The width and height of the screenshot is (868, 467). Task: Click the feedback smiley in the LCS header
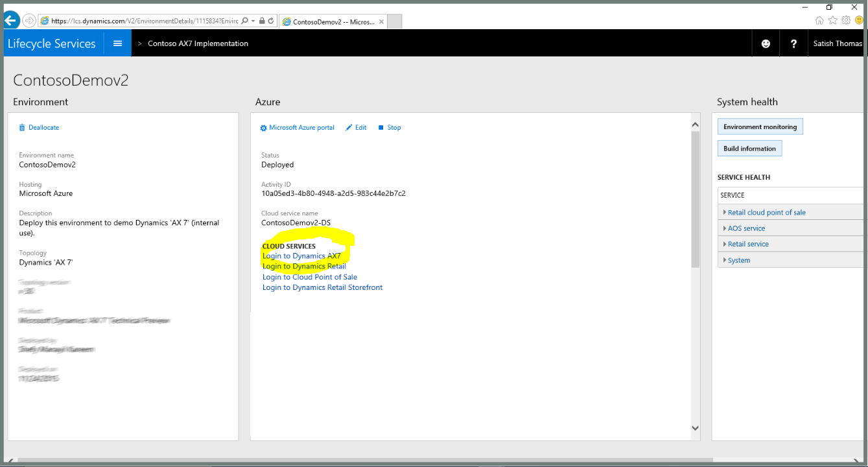[x=766, y=43]
